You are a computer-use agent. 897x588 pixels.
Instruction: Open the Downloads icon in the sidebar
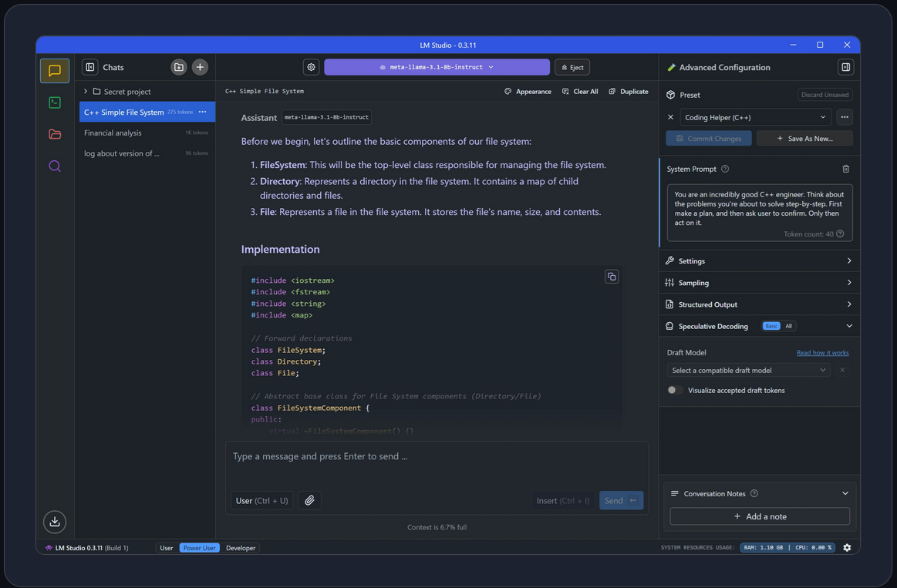click(55, 522)
